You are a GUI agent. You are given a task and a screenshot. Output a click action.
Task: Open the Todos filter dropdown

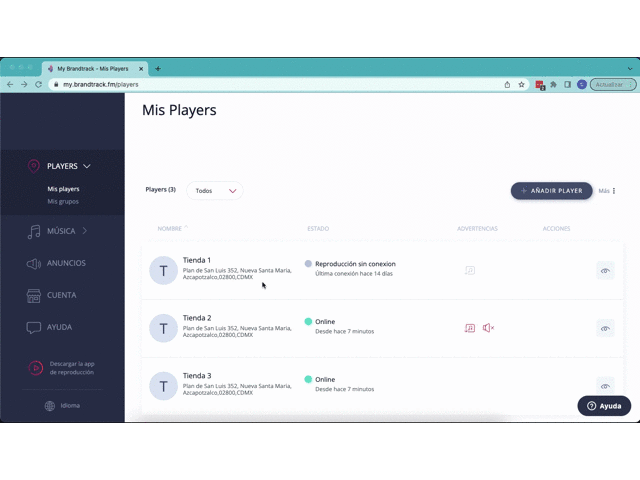(215, 190)
